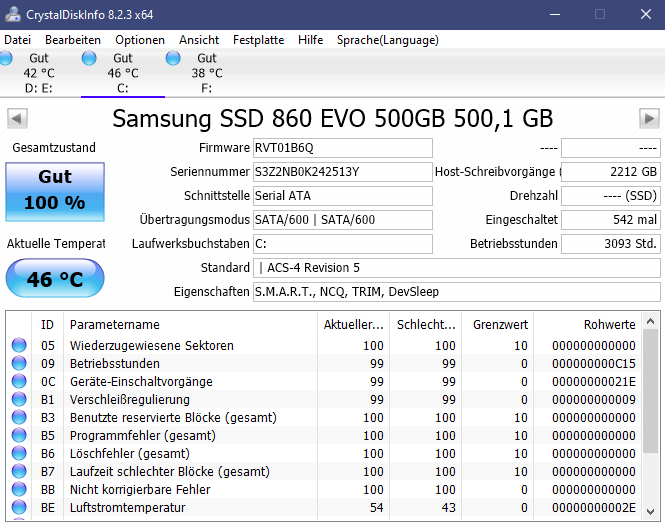The image size is (665, 528).
Task: Open the Bearbeiten menu
Action: [x=73, y=40]
